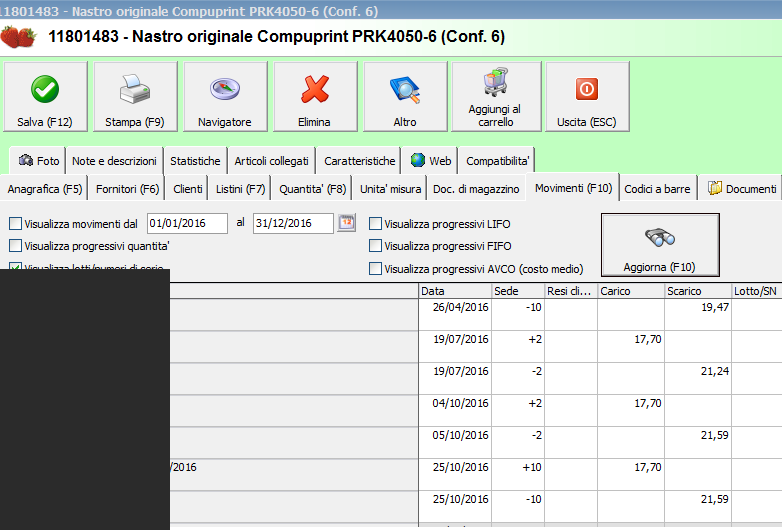Click the Data column header
Viewport: 782px width, 530px height.
tap(455, 291)
